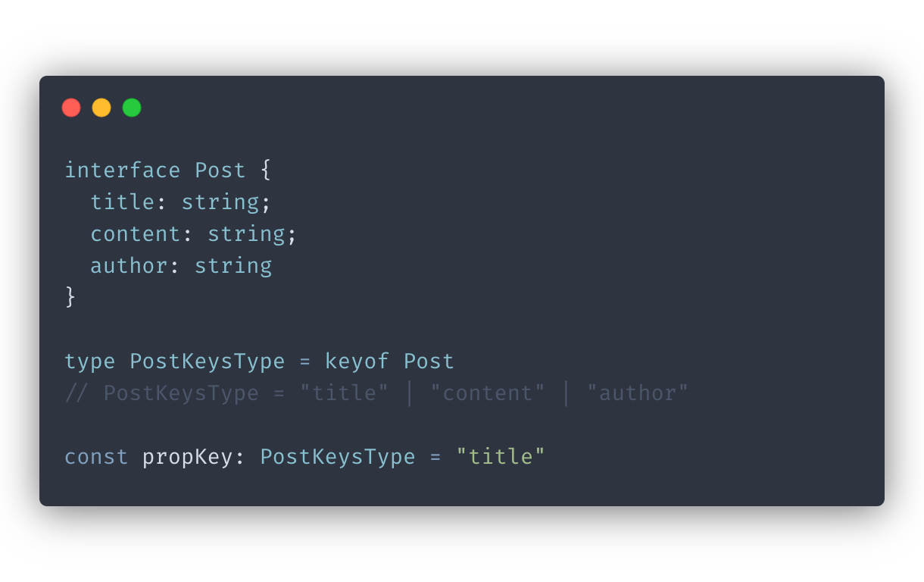Click the 'keyof' operator
Viewport: 924px width, 582px height.
[357, 361]
